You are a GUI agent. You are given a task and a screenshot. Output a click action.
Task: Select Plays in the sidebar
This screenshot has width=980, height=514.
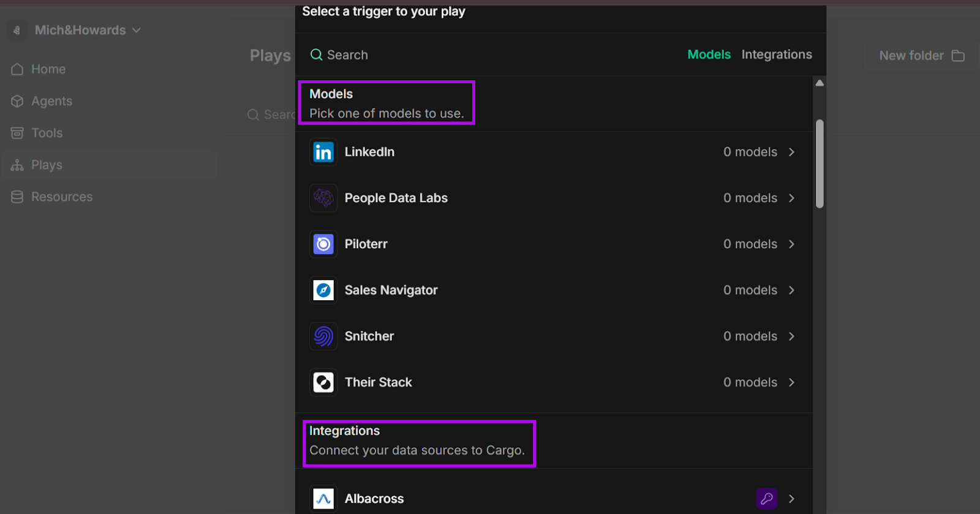pyautogui.click(x=109, y=165)
